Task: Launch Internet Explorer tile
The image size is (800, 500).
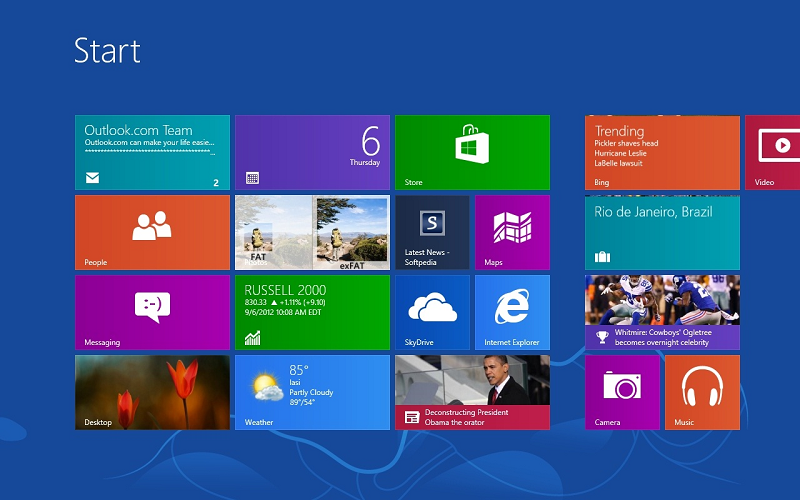Action: pyautogui.click(x=512, y=313)
